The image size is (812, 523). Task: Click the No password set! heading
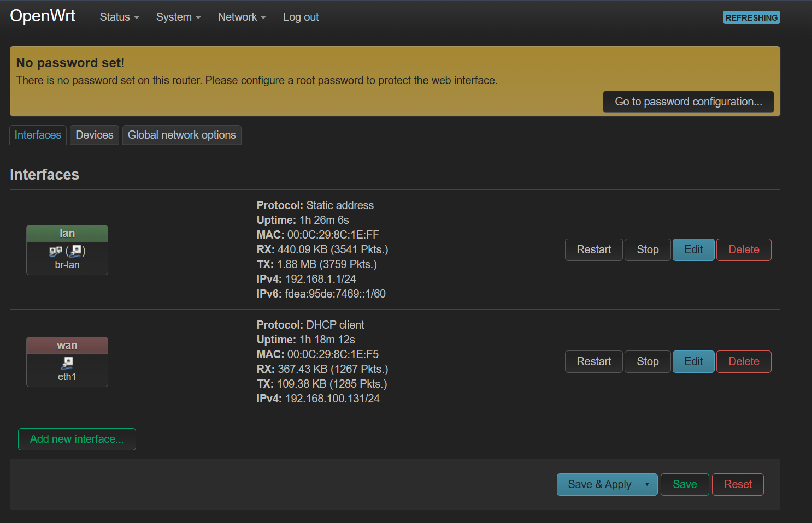(x=70, y=63)
